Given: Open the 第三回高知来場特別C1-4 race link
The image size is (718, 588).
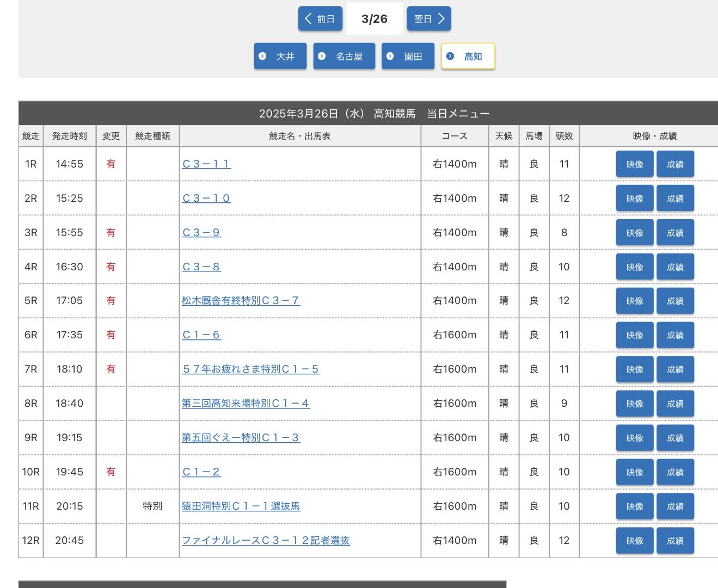Looking at the screenshot, I should pos(246,403).
